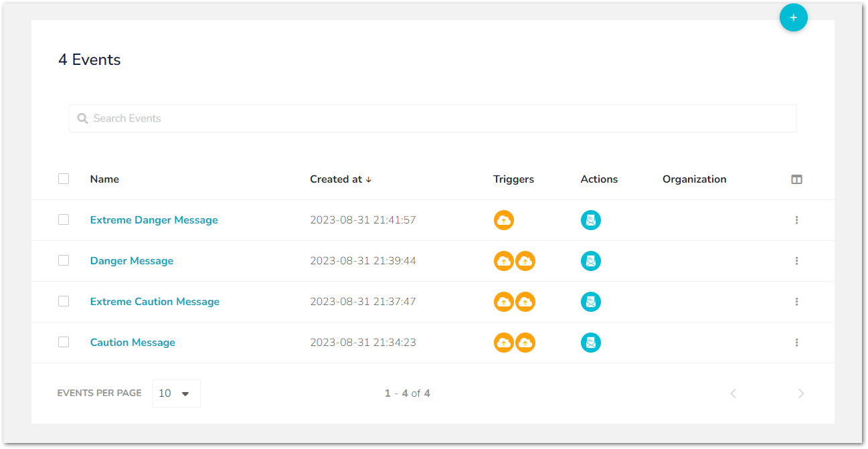
Task: Click the email action icon for Caution Message
Action: (591, 342)
